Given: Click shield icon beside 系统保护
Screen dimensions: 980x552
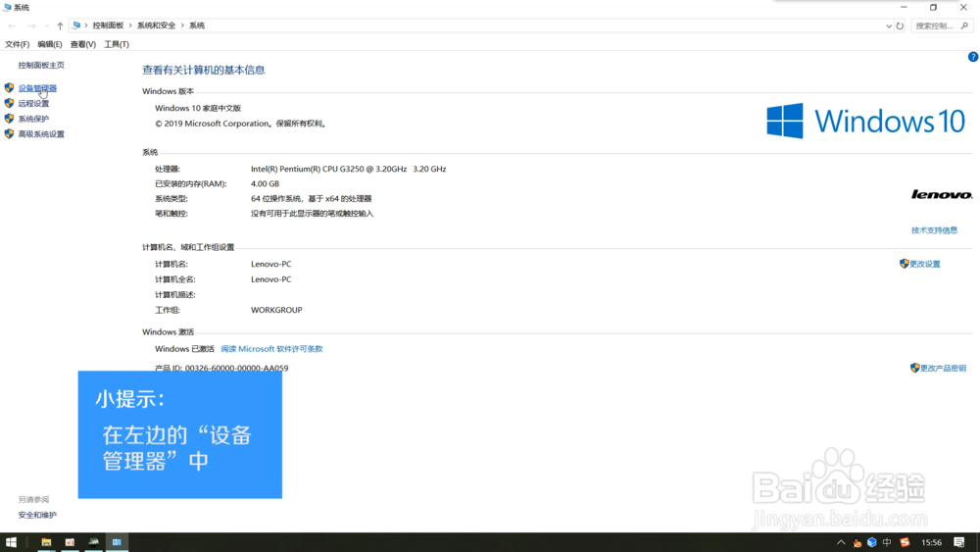Looking at the screenshot, I should click(x=9, y=119).
